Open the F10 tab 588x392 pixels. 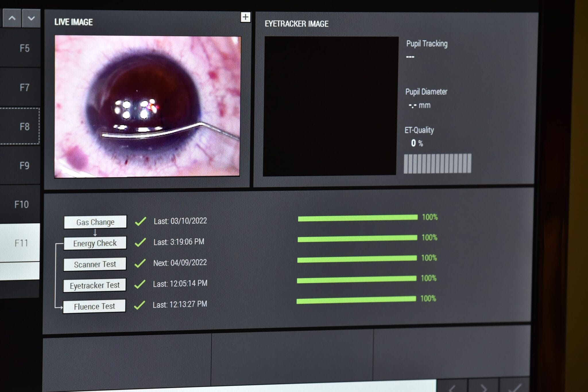(20, 204)
